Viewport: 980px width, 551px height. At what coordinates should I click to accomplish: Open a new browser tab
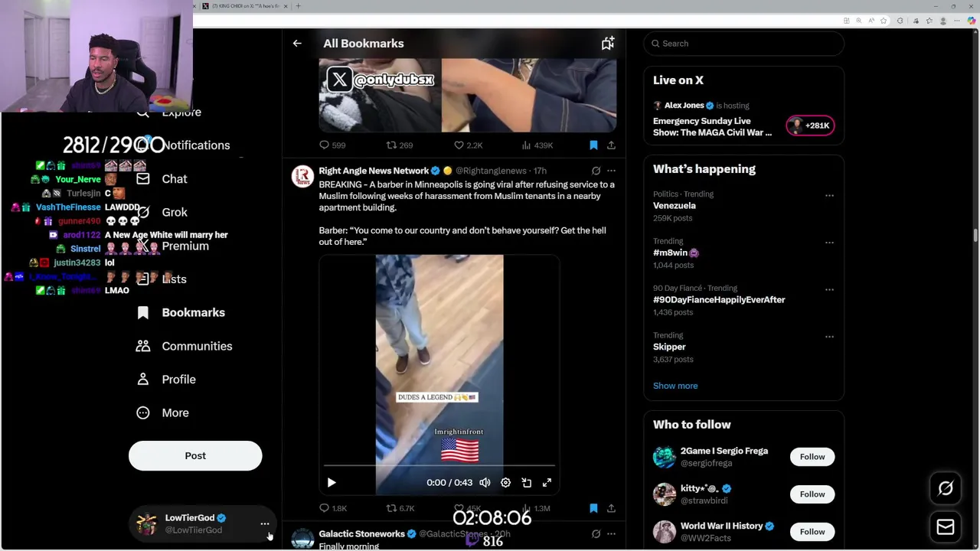(299, 6)
